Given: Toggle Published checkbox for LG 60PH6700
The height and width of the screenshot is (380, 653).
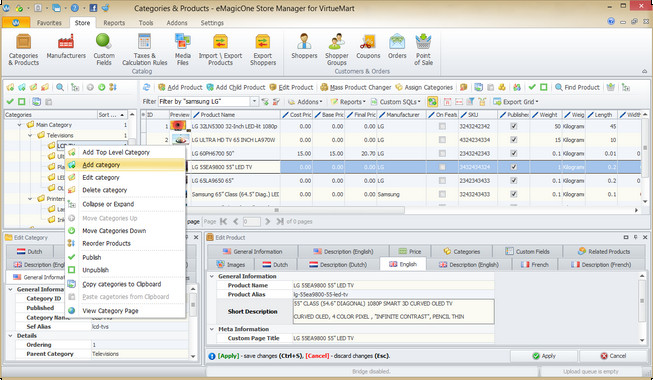Looking at the screenshot, I should (x=513, y=153).
